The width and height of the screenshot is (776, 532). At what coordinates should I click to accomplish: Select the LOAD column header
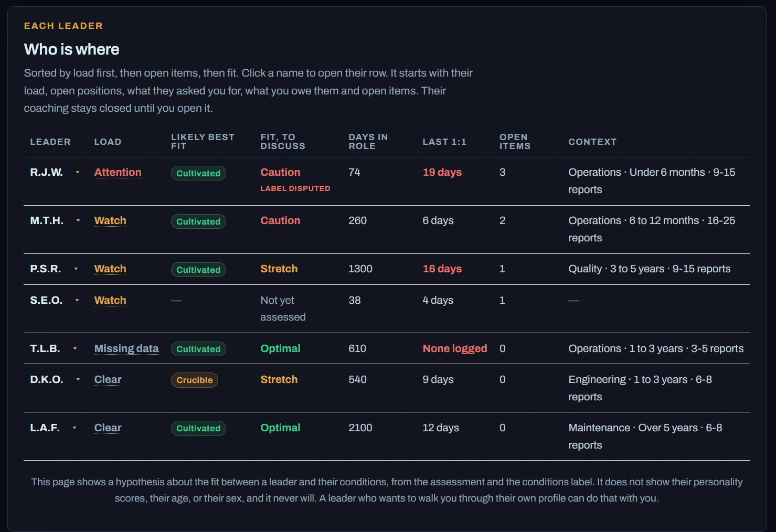(x=108, y=142)
